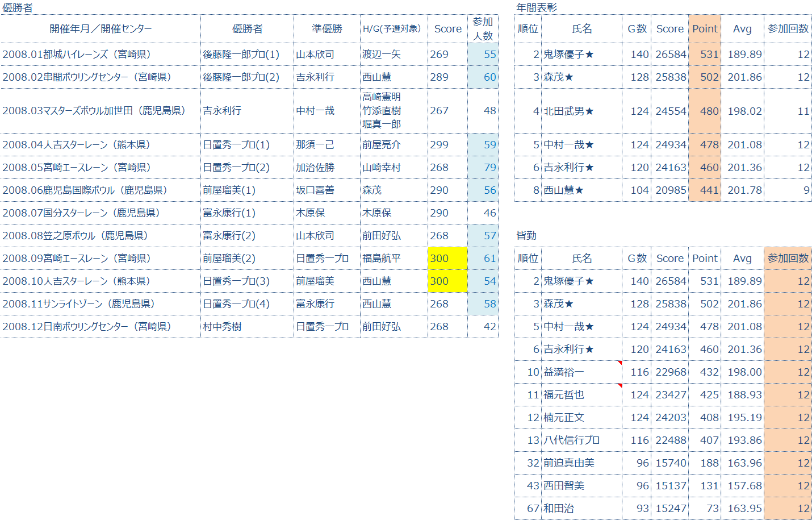Select the 準優勝 column header
The height and width of the screenshot is (520, 812).
327,28
